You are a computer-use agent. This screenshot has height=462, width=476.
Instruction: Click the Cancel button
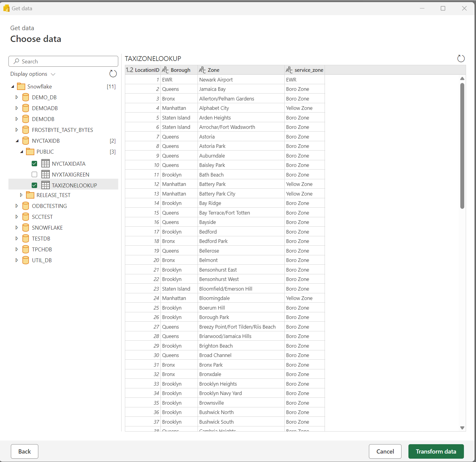tap(385, 451)
